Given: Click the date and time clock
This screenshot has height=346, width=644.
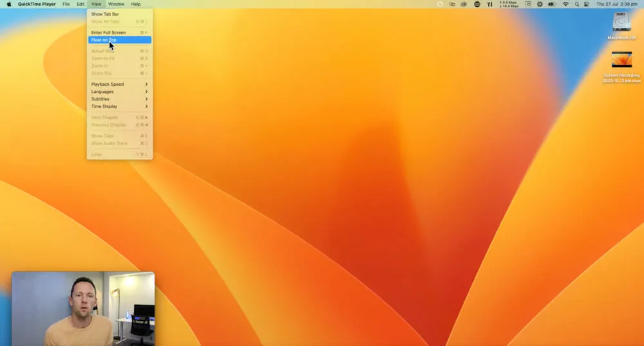Looking at the screenshot, I should pos(616,4).
